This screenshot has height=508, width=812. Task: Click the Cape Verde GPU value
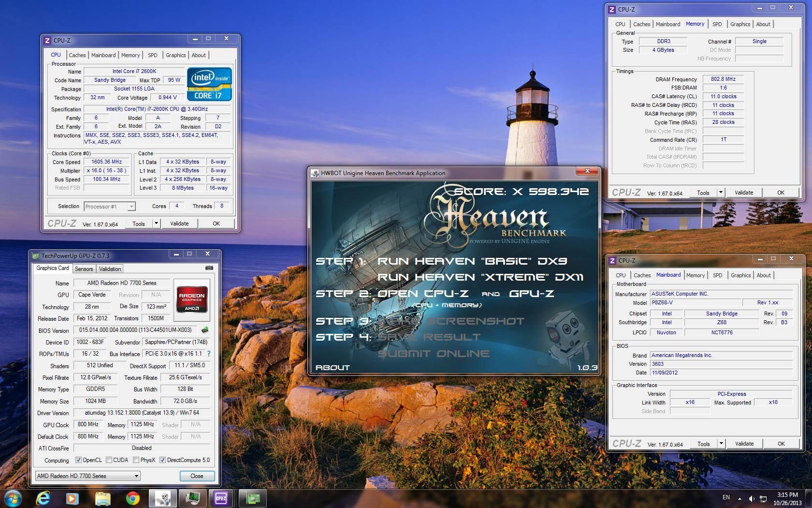click(92, 295)
